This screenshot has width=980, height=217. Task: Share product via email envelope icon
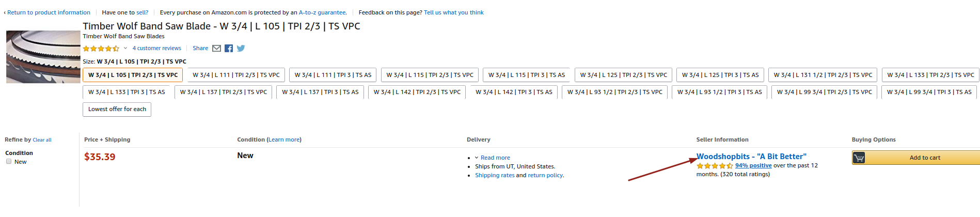click(x=217, y=49)
